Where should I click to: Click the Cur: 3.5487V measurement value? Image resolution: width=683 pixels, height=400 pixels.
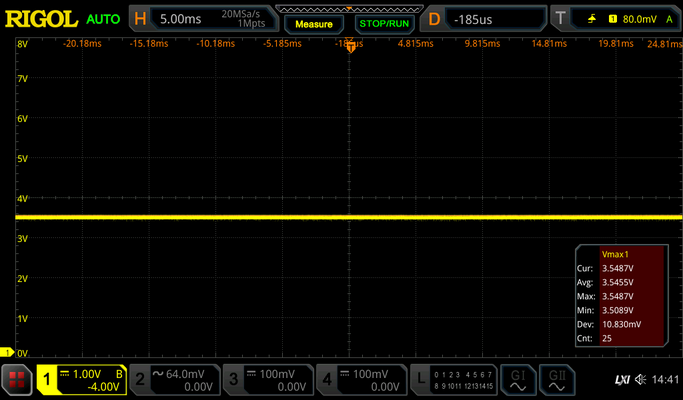tap(618, 268)
